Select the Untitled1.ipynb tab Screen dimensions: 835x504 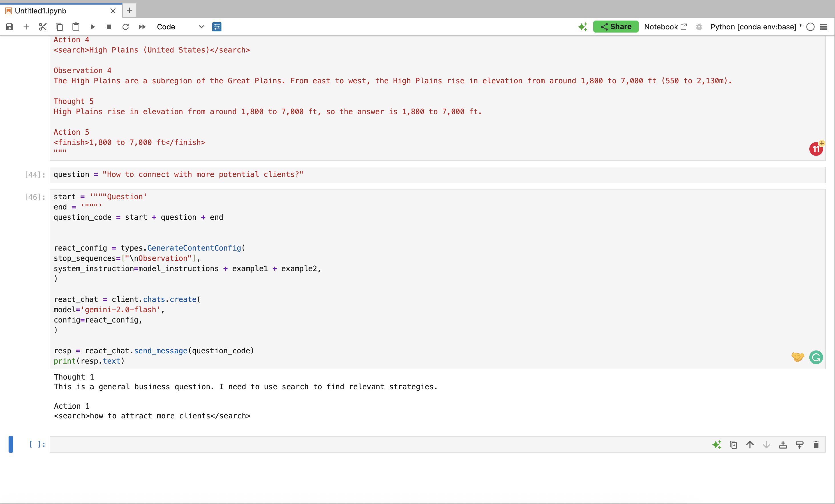[61, 11]
